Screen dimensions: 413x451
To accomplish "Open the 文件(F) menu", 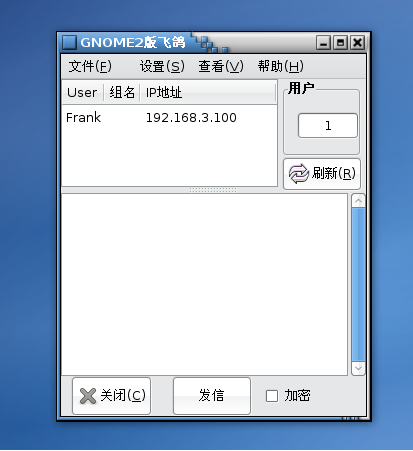I will pos(90,66).
